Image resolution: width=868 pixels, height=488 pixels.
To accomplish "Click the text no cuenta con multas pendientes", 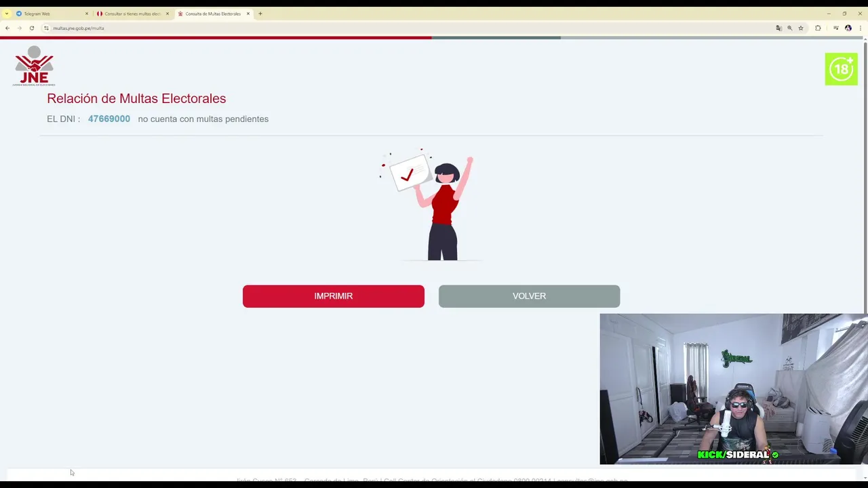I will click(203, 119).
